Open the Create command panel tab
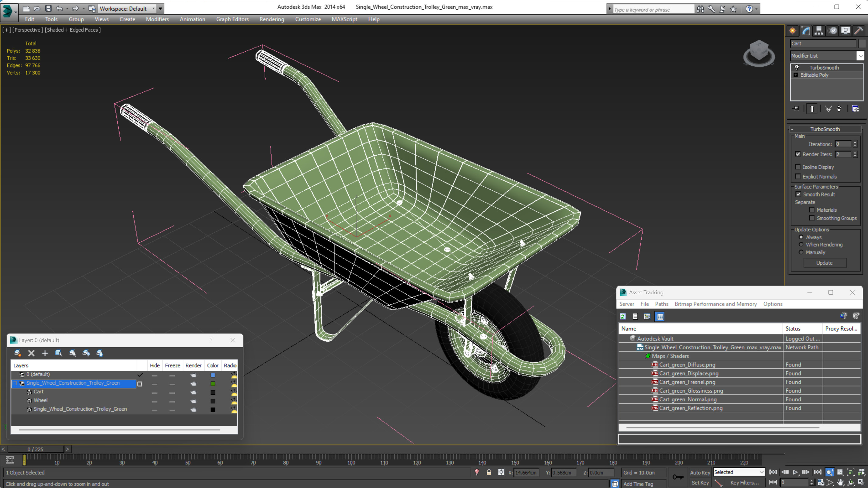868x488 pixels. (x=793, y=31)
